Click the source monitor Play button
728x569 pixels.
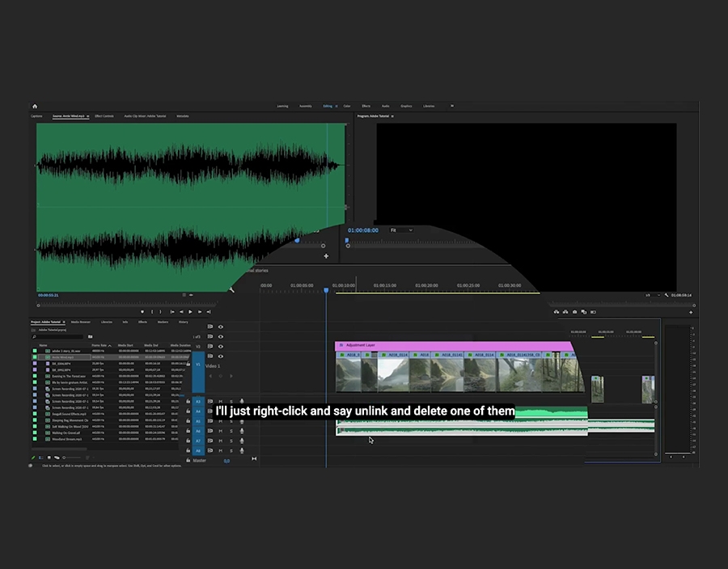tap(190, 312)
